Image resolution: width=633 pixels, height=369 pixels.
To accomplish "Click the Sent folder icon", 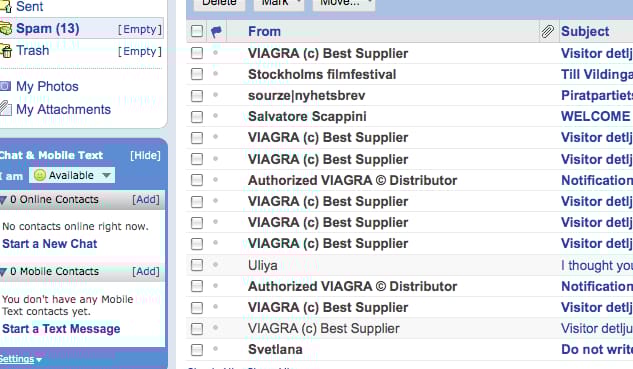I will pyautogui.click(x=6, y=6).
